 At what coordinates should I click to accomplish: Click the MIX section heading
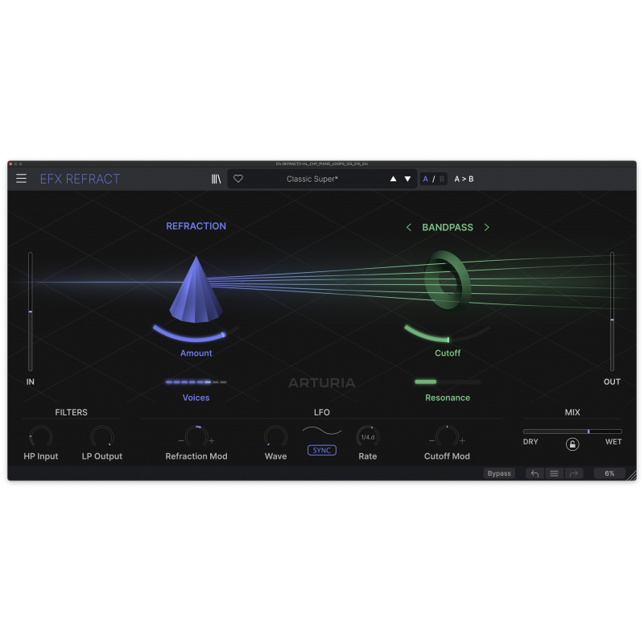(x=572, y=412)
